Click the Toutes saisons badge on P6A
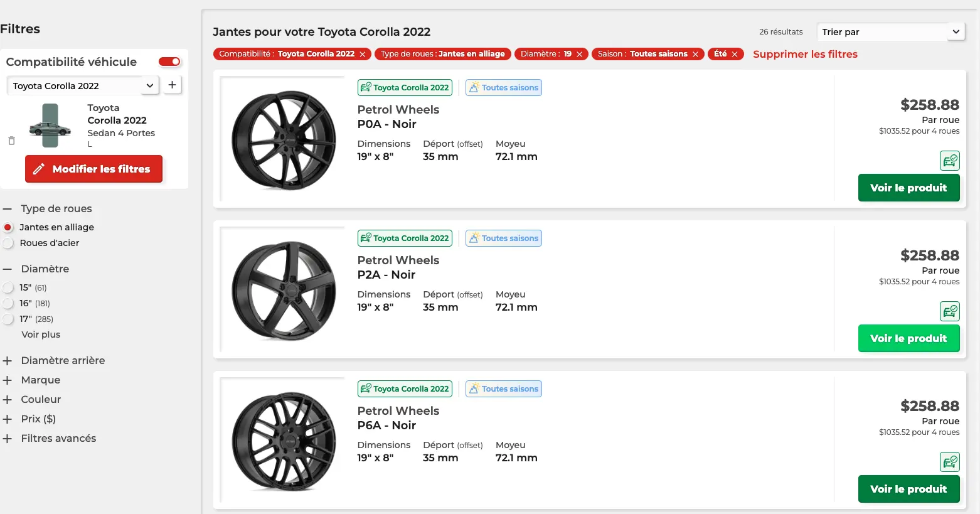Image resolution: width=980 pixels, height=514 pixels. click(x=504, y=389)
